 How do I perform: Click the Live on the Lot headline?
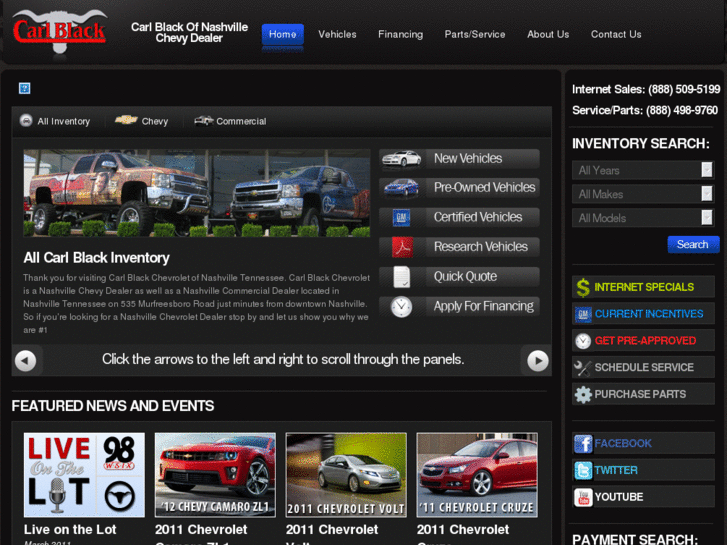click(70, 530)
